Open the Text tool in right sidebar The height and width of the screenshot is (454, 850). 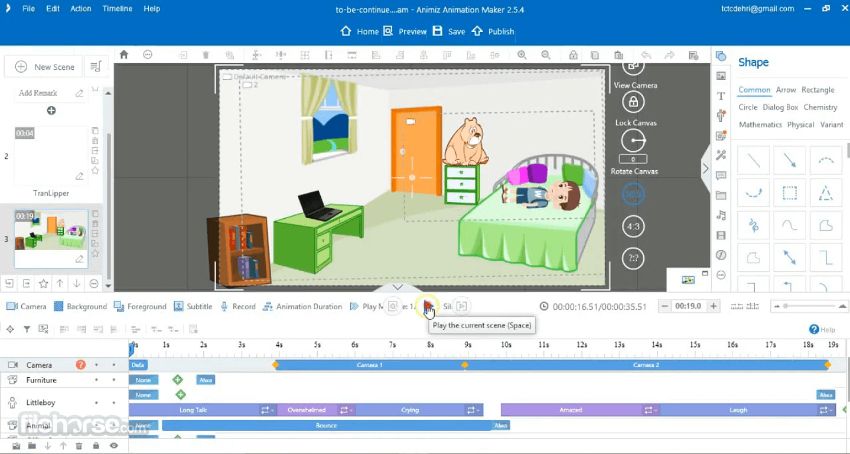pyautogui.click(x=720, y=96)
